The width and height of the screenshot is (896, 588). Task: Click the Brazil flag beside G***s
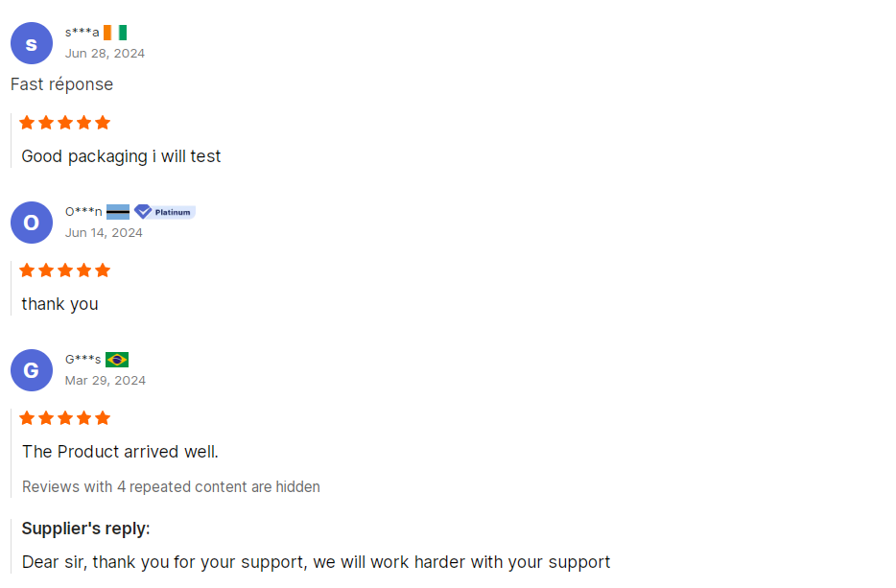coord(117,360)
